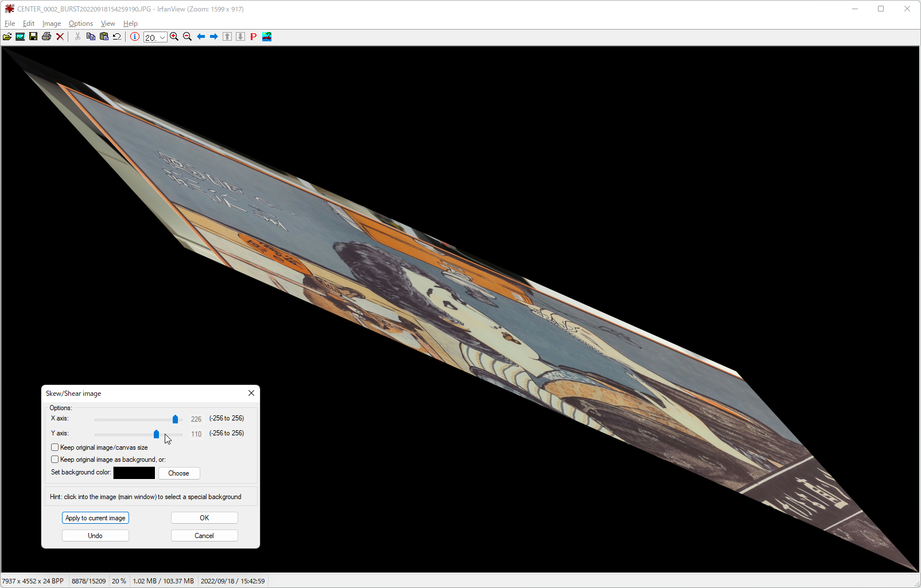The image size is (921, 588).
Task: Click the X axis value field showing 226
Action: [x=196, y=419]
